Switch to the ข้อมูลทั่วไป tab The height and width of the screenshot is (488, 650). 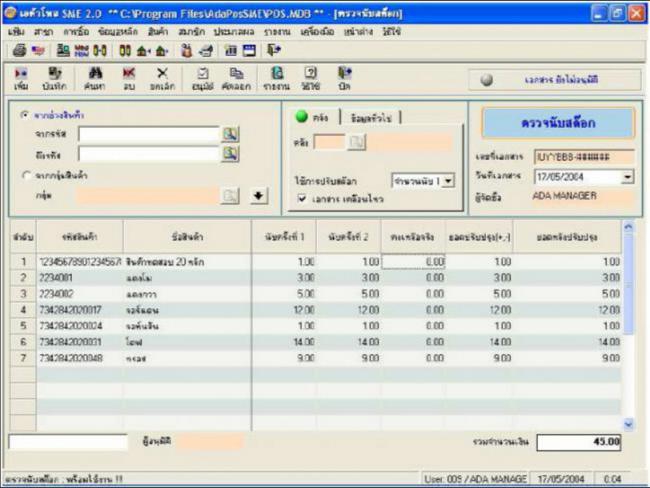(371, 118)
